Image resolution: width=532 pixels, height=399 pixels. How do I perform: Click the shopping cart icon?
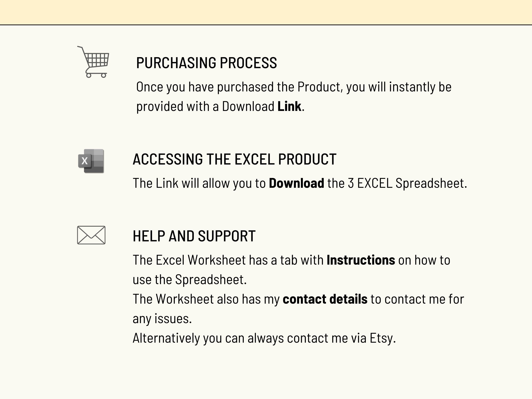(x=94, y=62)
